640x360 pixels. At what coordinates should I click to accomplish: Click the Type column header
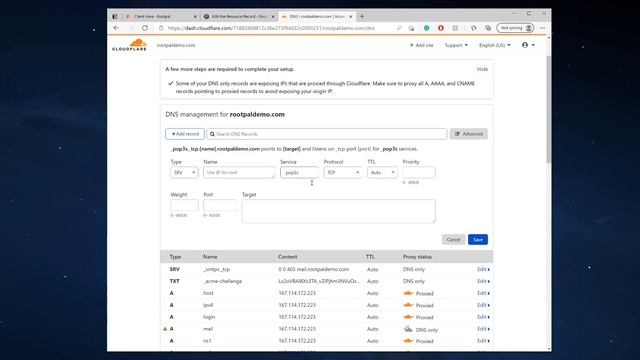click(175, 257)
